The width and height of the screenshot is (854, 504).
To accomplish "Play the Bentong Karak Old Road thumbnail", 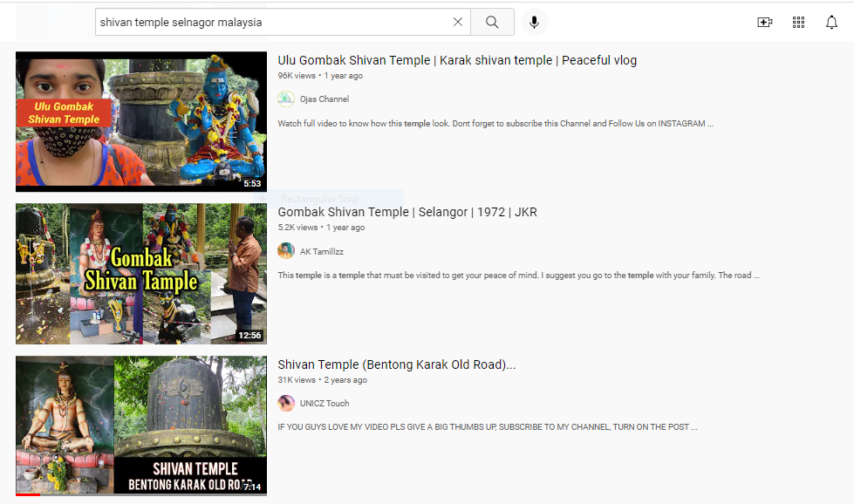I will 141,426.
